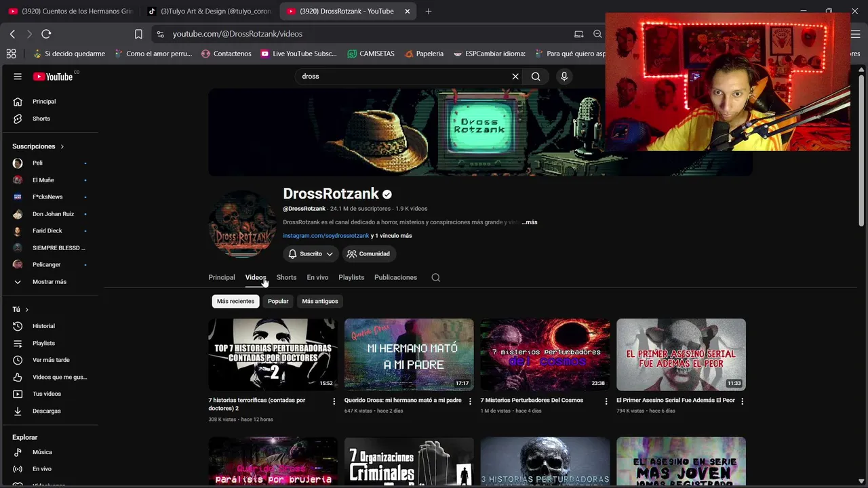Expand channel description with ...más
Screen dimensions: 868x488
pos(530,222)
